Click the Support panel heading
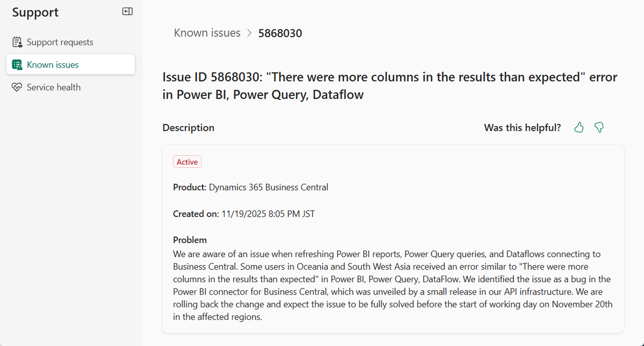Screen dimensions: 644x346 point(35,12)
